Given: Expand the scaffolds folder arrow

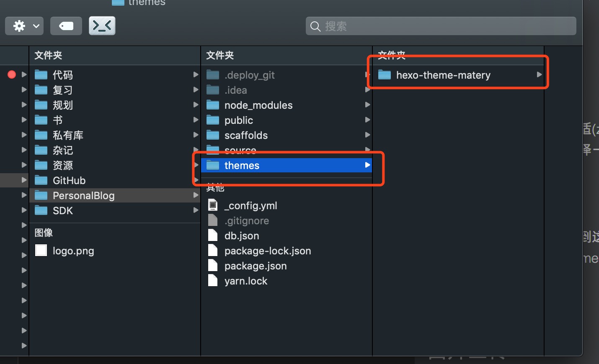Looking at the screenshot, I should 367,135.
